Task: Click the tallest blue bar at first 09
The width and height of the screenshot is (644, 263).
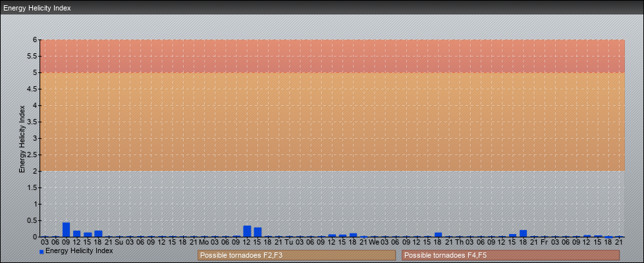Action: click(66, 229)
